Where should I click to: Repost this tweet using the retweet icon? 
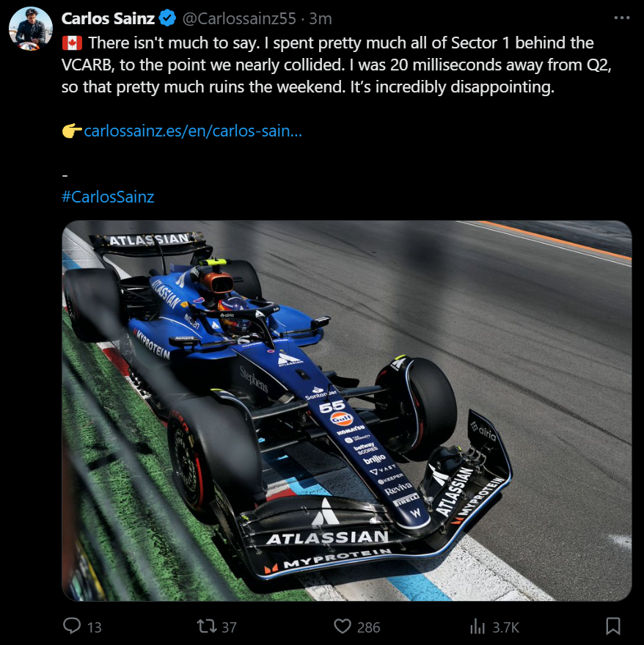pyautogui.click(x=206, y=626)
